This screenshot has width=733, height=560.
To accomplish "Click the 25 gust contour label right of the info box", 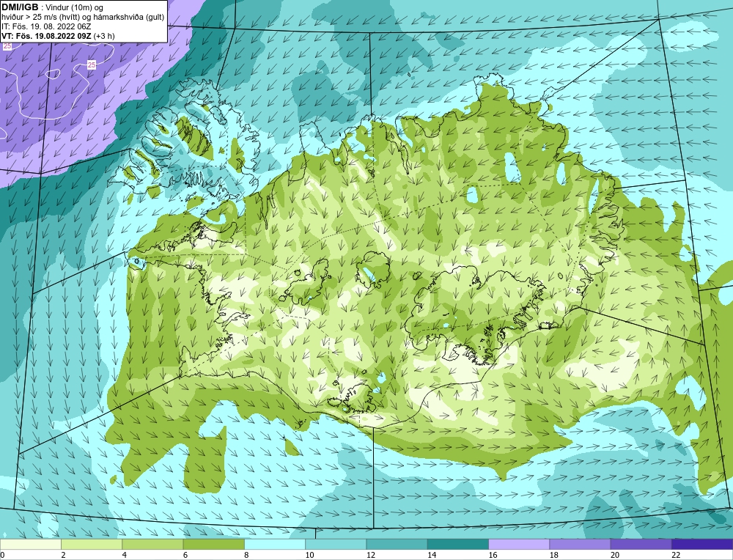I will [92, 65].
